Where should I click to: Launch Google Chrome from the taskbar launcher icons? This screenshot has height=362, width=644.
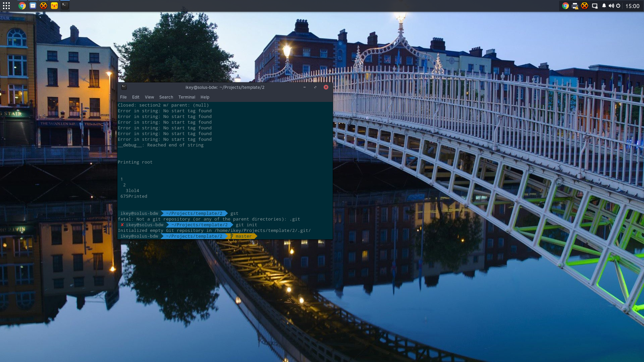22,6
